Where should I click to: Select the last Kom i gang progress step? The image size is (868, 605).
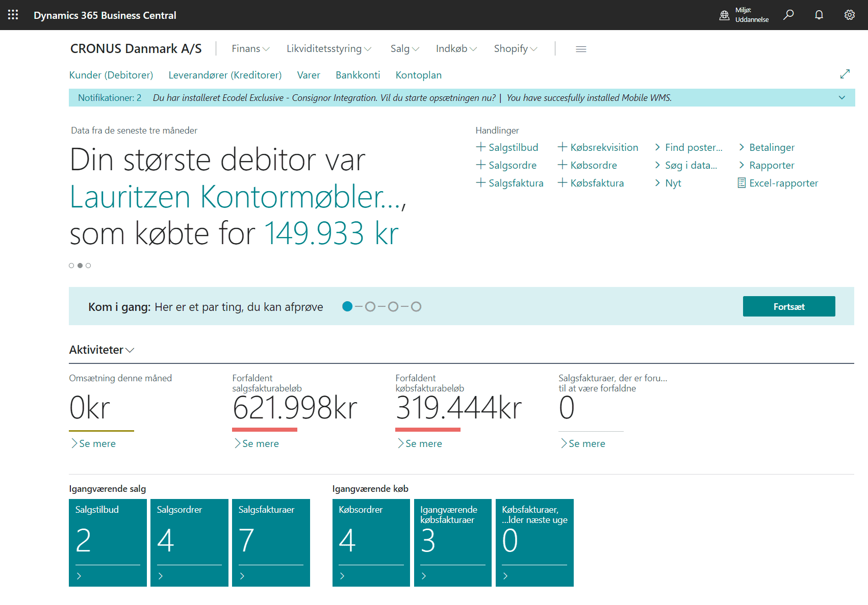click(x=416, y=307)
